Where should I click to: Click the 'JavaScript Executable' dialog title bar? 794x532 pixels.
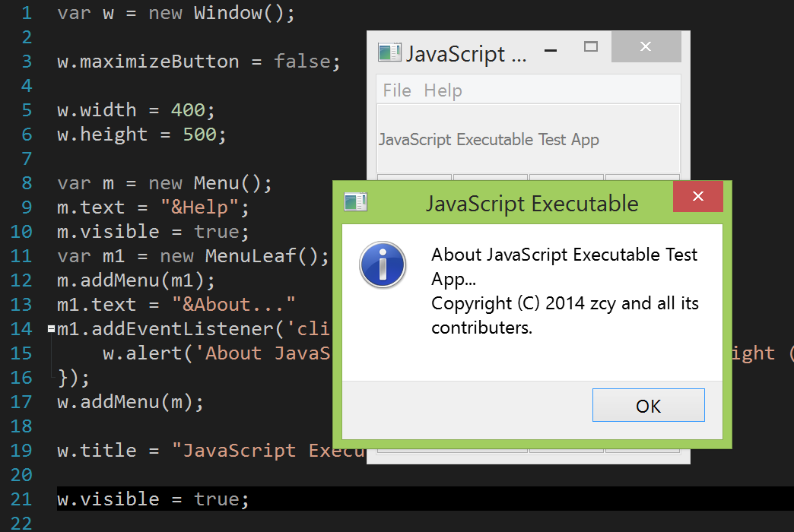[x=532, y=203]
